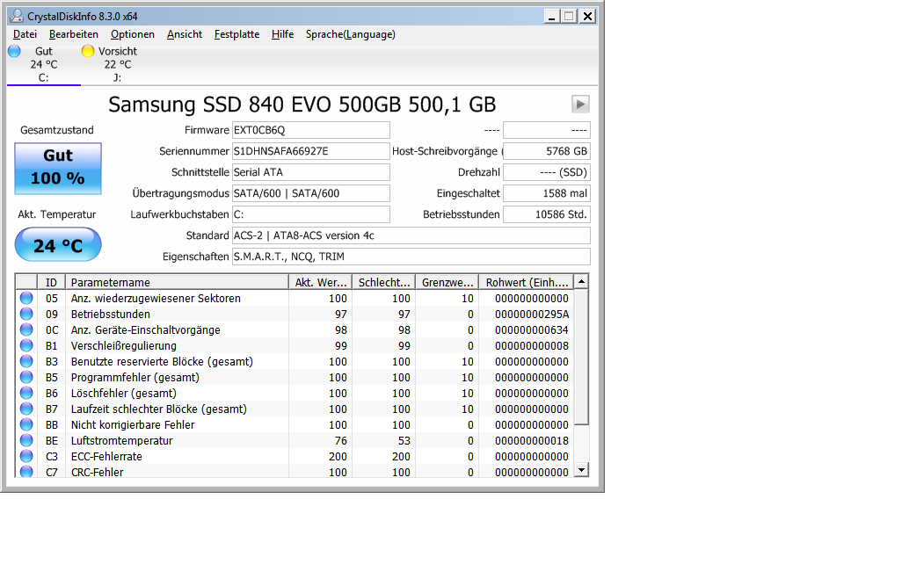Open the Ansicht menu
The image size is (924, 579).
click(185, 34)
